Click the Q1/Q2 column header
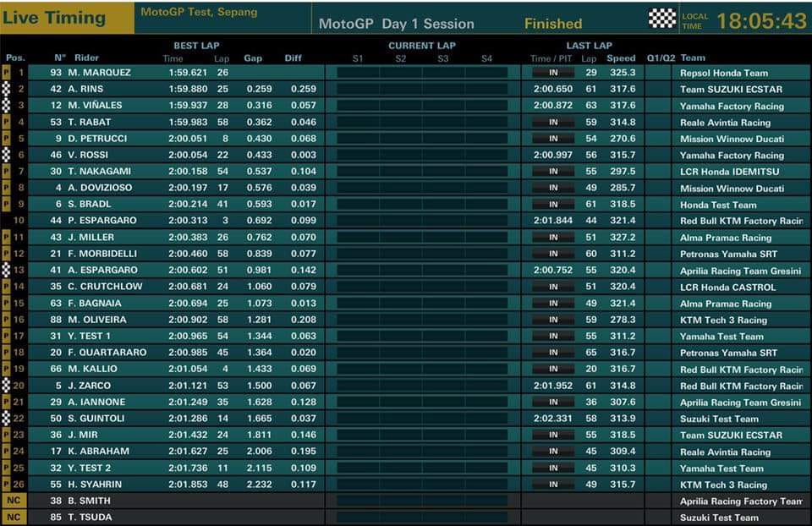 point(661,58)
